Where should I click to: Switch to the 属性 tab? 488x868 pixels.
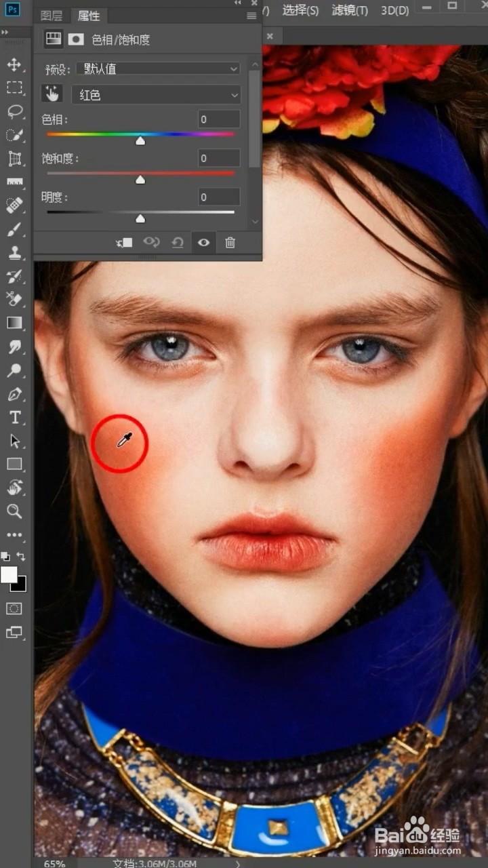(89, 16)
